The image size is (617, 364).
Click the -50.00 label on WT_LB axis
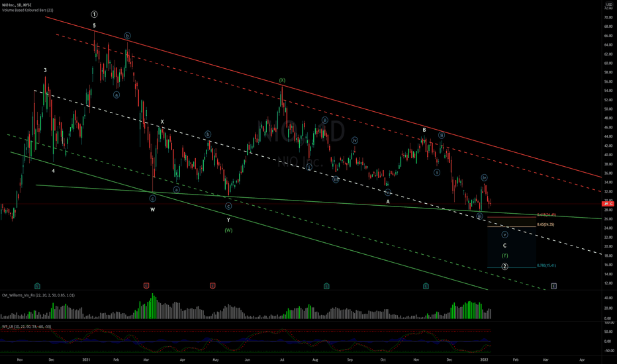click(x=608, y=351)
